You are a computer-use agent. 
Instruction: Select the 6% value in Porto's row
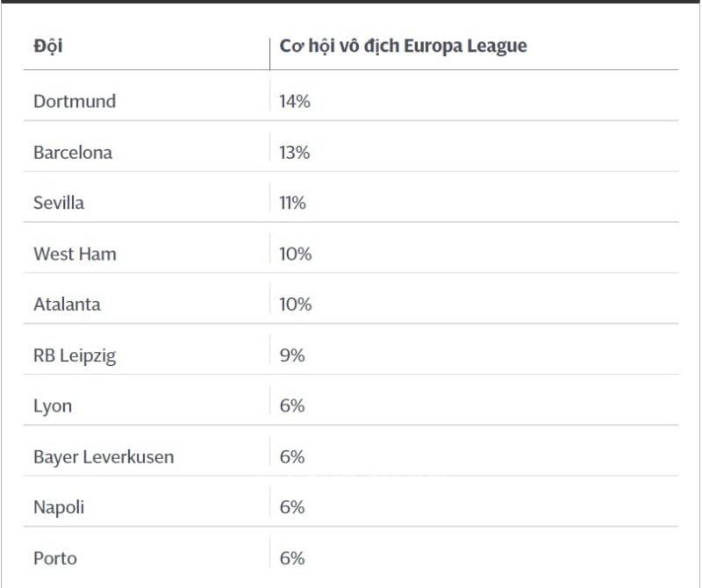291,558
